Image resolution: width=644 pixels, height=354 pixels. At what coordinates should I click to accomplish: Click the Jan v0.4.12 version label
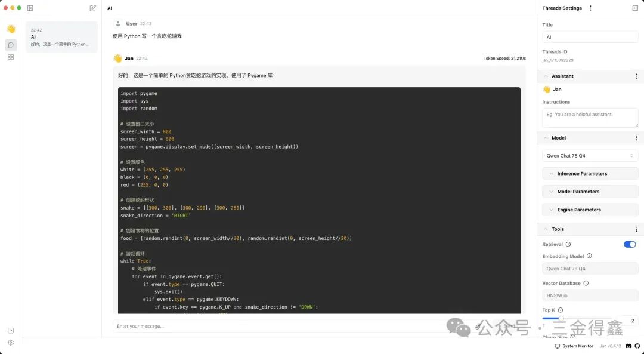coord(611,346)
